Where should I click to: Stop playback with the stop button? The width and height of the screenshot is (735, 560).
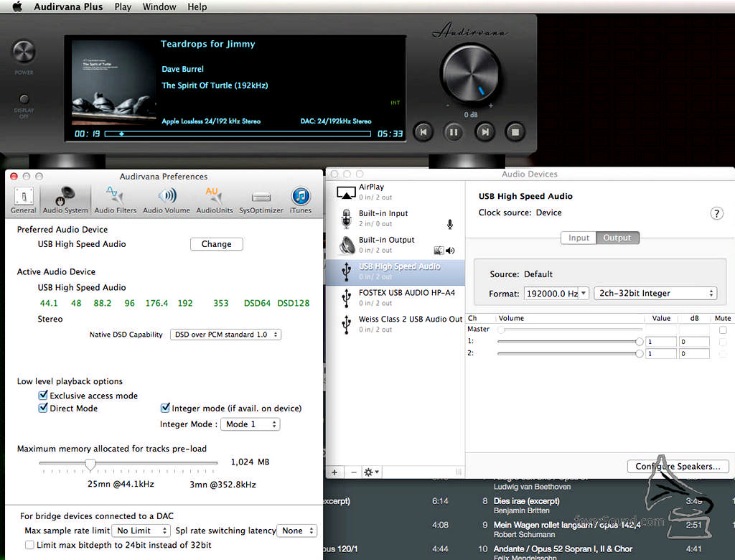point(515,132)
